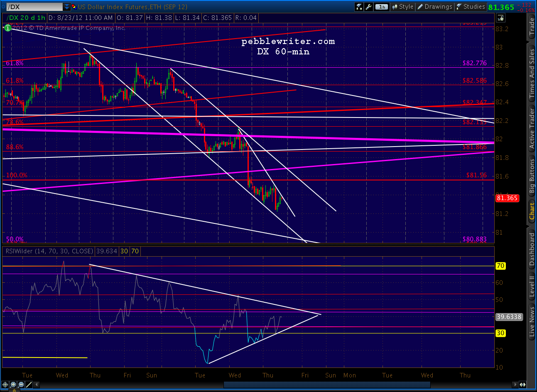Select the crosshair pan tool icon
Image resolution: width=537 pixels, height=392 pixels.
click(x=6, y=385)
